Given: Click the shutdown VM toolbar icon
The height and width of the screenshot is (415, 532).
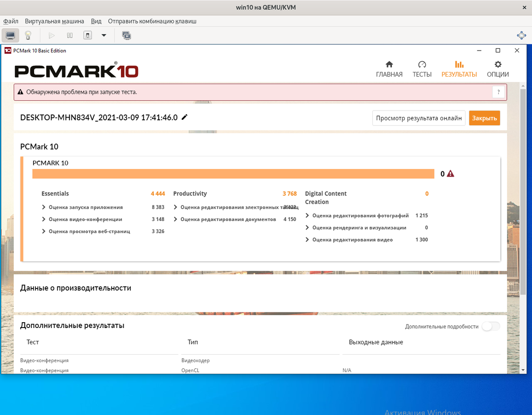Looking at the screenshot, I should tap(88, 35).
